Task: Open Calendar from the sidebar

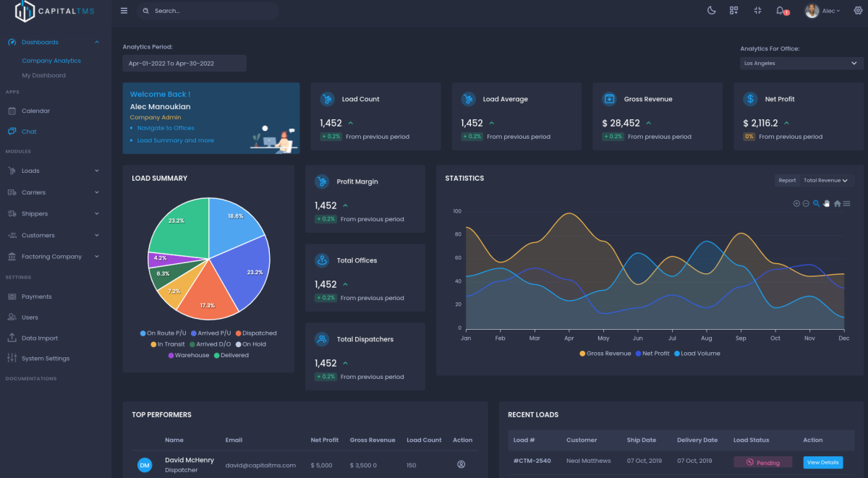Action: pos(35,111)
